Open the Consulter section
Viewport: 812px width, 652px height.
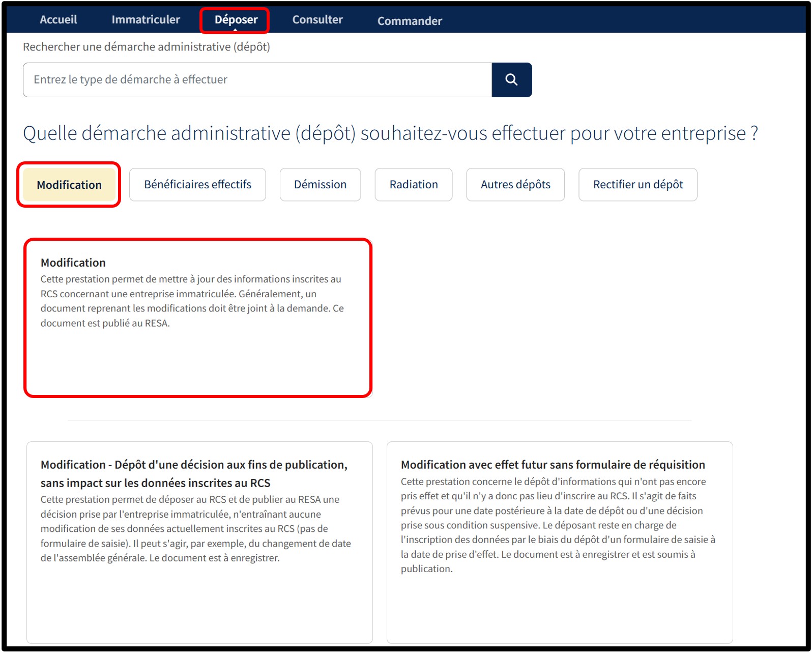coord(317,20)
